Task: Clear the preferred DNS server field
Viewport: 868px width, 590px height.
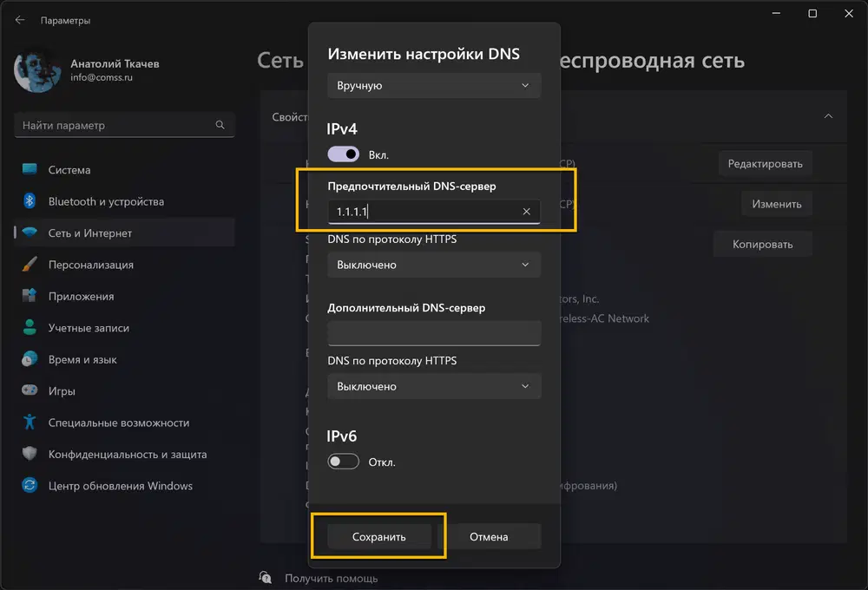Action: (527, 212)
